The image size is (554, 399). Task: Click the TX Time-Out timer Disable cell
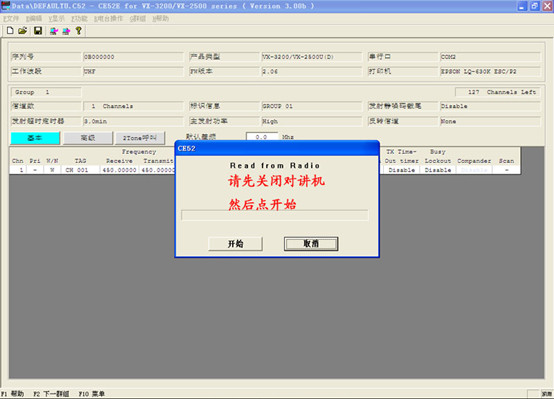pos(402,170)
